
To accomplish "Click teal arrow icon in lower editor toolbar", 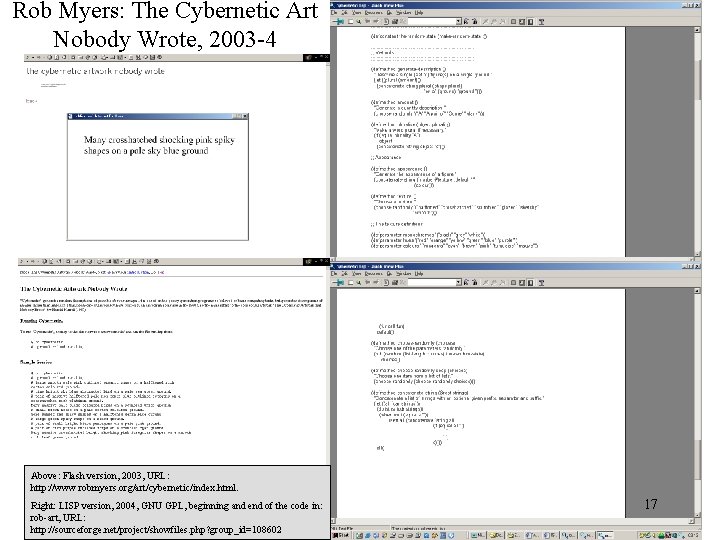I will (x=339, y=282).
